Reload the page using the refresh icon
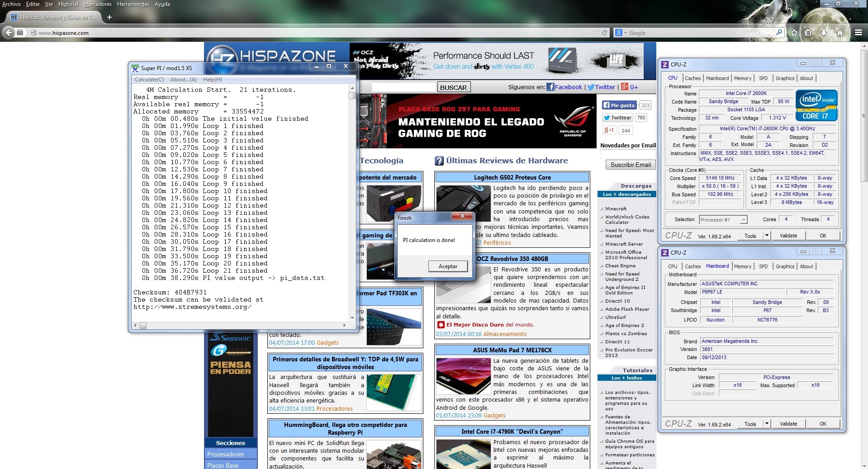Viewport: 868px width, 469px height. coord(604,33)
